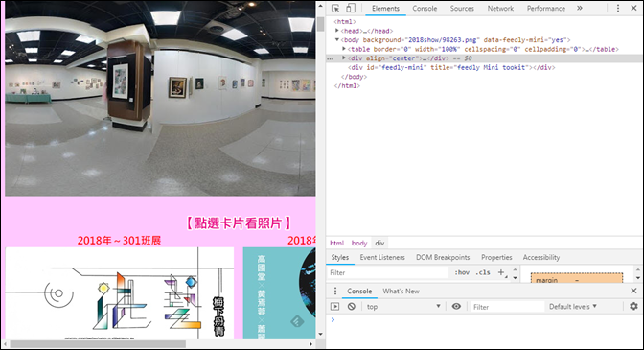
Task: Focus the console Filter field
Action: [508, 307]
